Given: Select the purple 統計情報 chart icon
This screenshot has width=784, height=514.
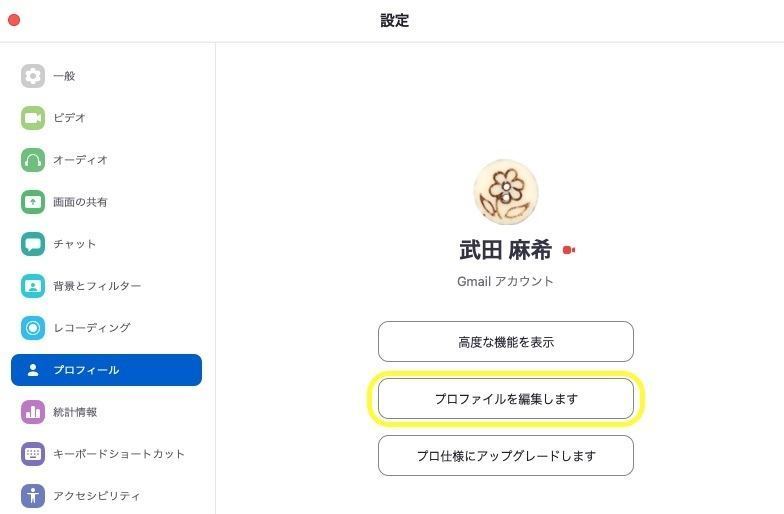Looking at the screenshot, I should [33, 412].
